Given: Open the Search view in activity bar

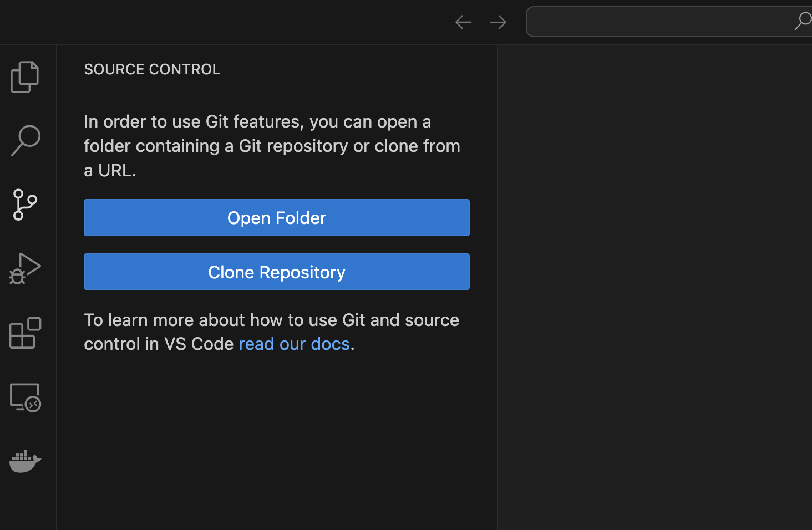Looking at the screenshot, I should click(25, 141).
